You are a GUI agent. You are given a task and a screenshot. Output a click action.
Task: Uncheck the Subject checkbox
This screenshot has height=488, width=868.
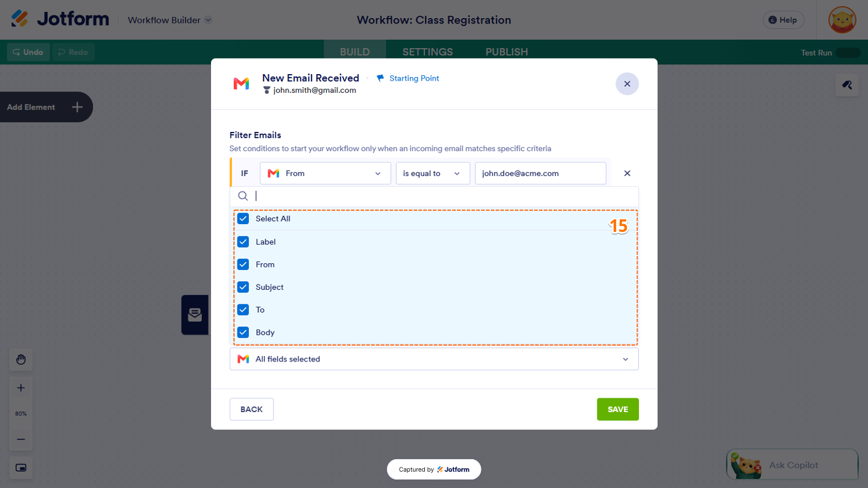243,287
